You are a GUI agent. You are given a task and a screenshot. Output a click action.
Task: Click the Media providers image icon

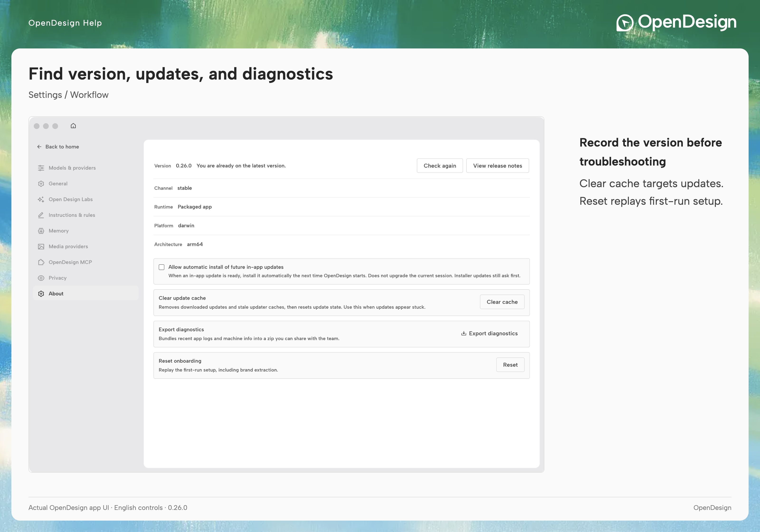pos(41,247)
